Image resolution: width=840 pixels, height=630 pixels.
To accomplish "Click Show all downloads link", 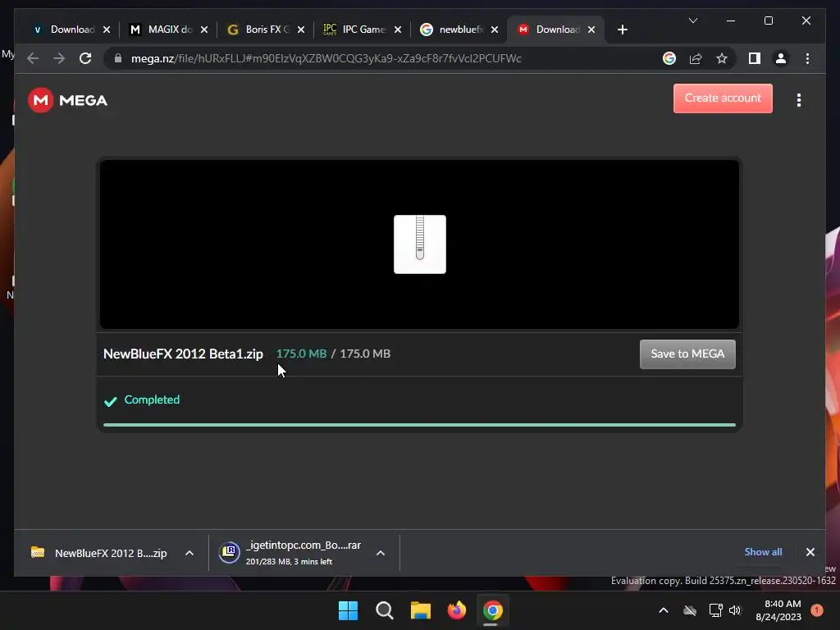I will click(x=763, y=552).
